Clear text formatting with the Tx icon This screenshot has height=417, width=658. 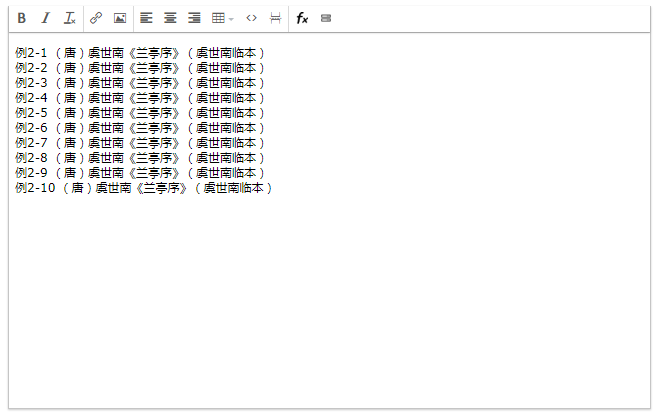(69, 18)
